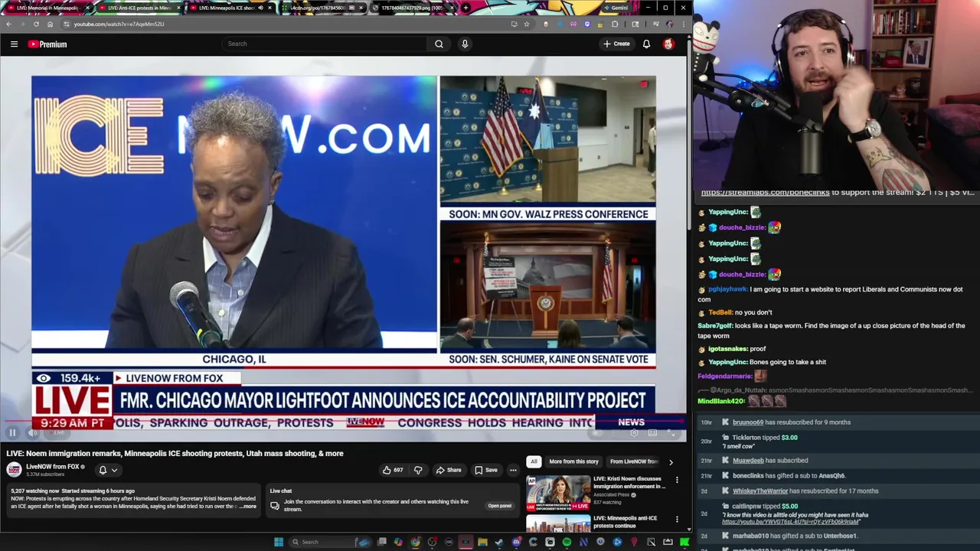980x551 pixels.
Task: Go to YouTube Premium home logo
Action: coord(47,44)
